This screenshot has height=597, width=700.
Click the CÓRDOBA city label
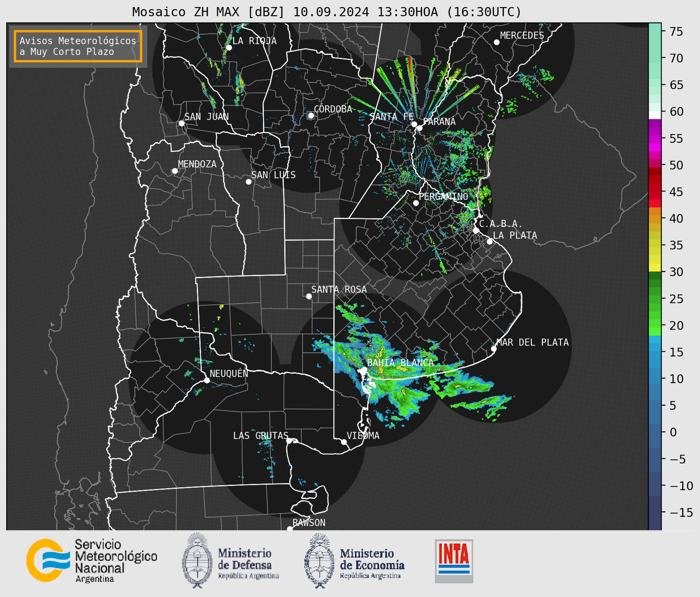pyautogui.click(x=333, y=109)
